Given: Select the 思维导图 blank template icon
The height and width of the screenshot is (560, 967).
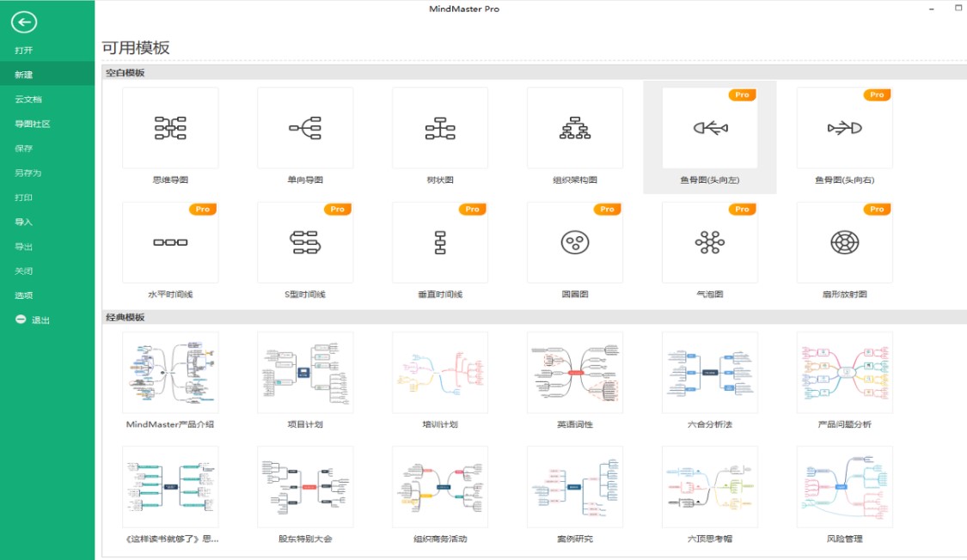Looking at the screenshot, I should coord(170,127).
